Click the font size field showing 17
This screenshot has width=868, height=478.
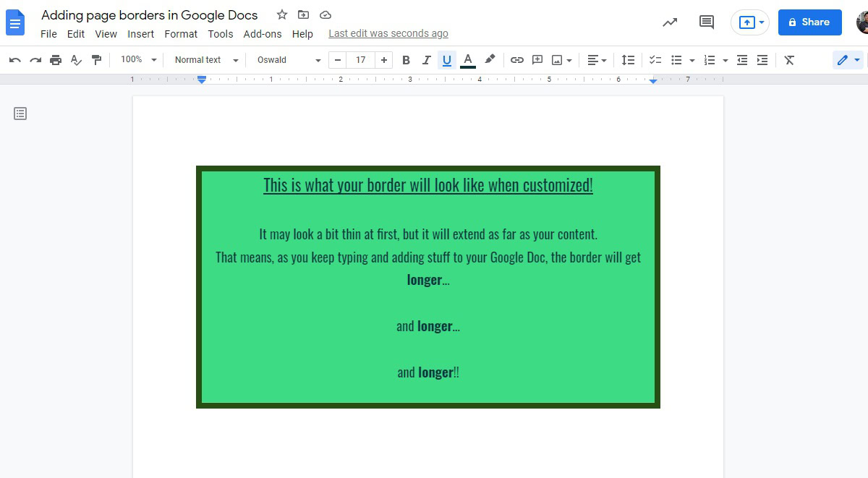coord(360,60)
